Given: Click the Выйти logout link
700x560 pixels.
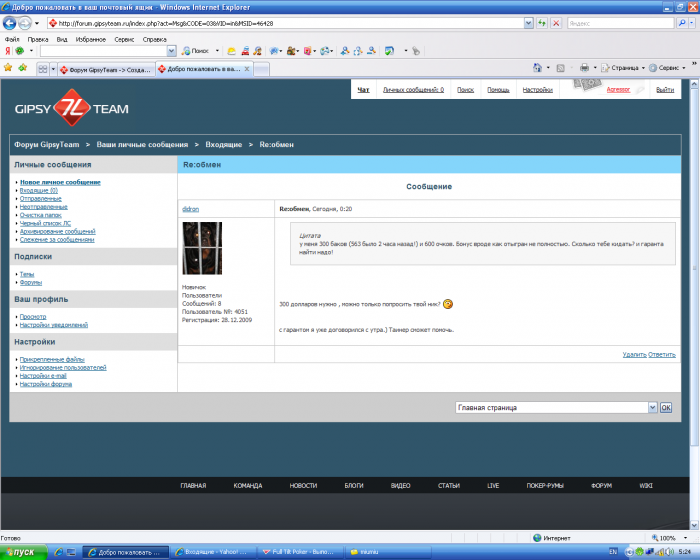Looking at the screenshot, I should point(665,90).
